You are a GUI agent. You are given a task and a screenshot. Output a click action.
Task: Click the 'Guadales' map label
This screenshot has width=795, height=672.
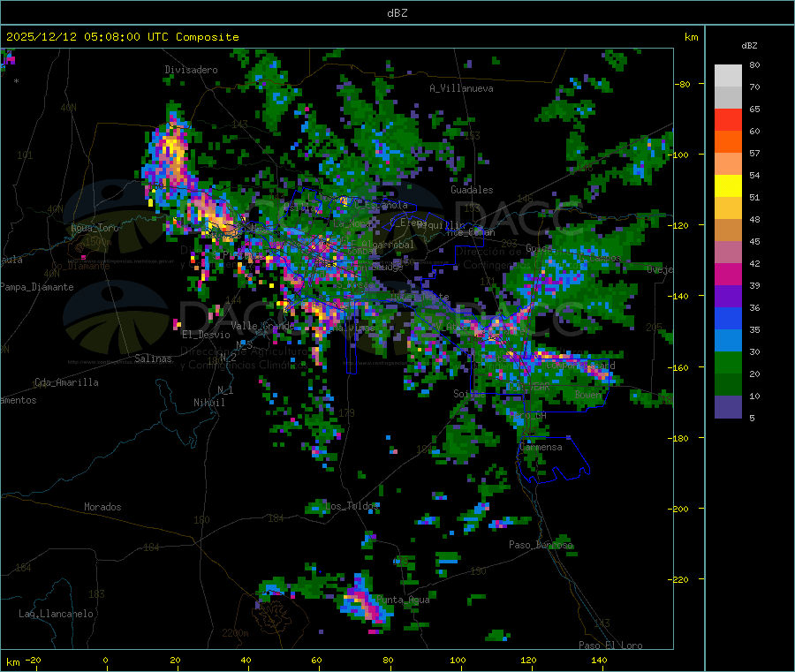tap(472, 190)
